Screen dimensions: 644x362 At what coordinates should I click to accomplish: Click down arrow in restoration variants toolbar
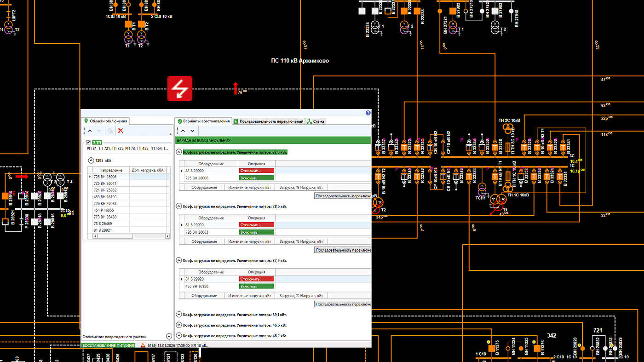[192, 131]
